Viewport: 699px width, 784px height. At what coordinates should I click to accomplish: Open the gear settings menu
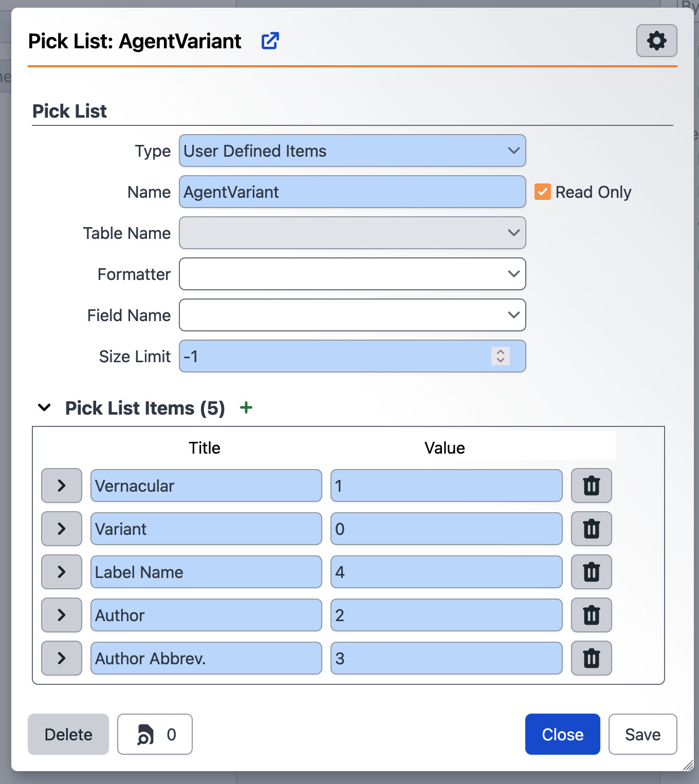pos(656,41)
